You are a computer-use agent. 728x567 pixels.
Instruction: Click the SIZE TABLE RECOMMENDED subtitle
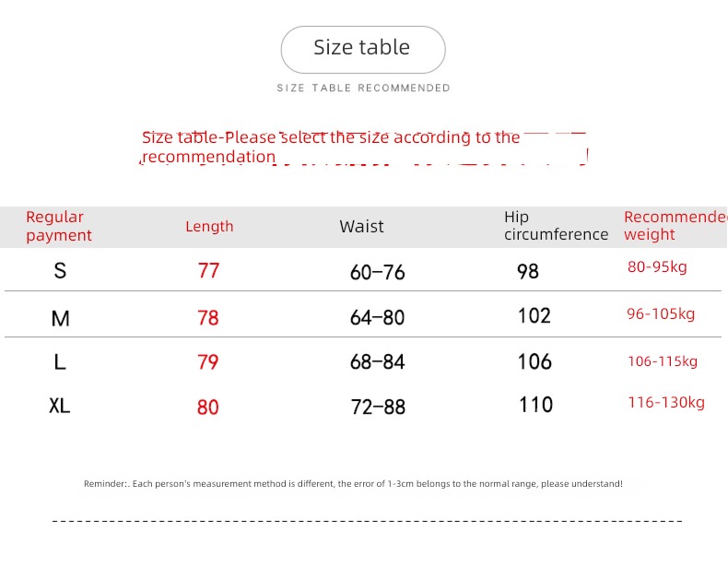click(363, 89)
